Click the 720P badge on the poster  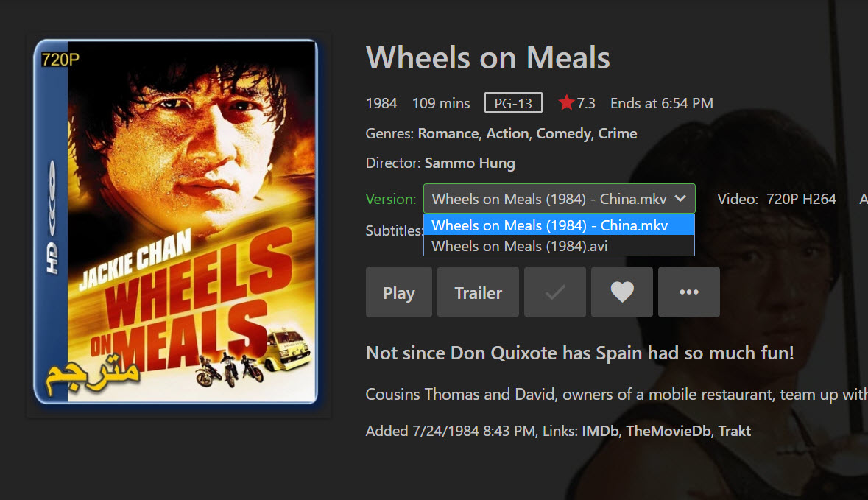click(x=60, y=60)
